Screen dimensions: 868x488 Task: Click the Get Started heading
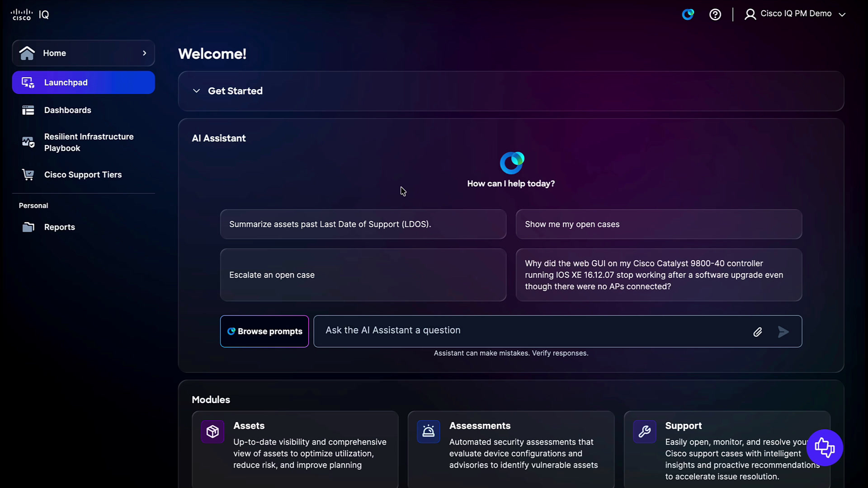coord(235,91)
